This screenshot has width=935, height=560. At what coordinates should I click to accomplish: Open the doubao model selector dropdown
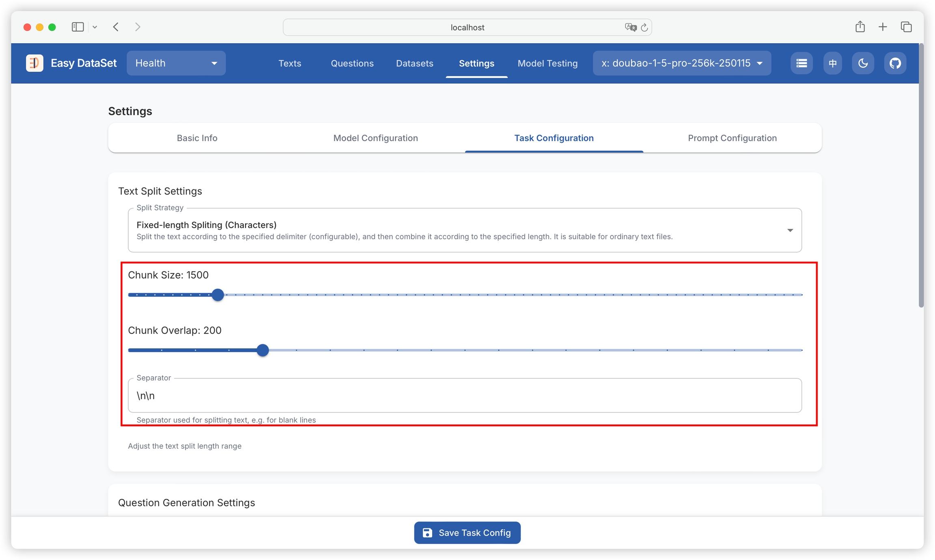[682, 63]
